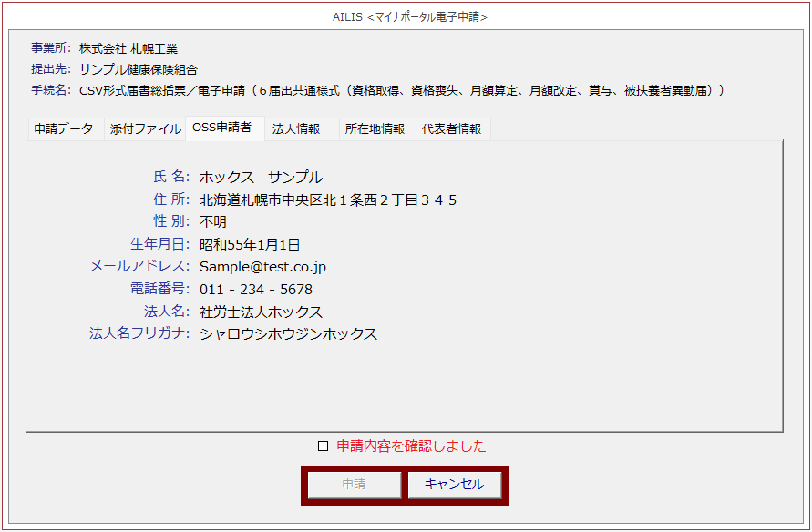View the 代表者情報 tab
The width and height of the screenshot is (812, 532).
click(x=451, y=129)
